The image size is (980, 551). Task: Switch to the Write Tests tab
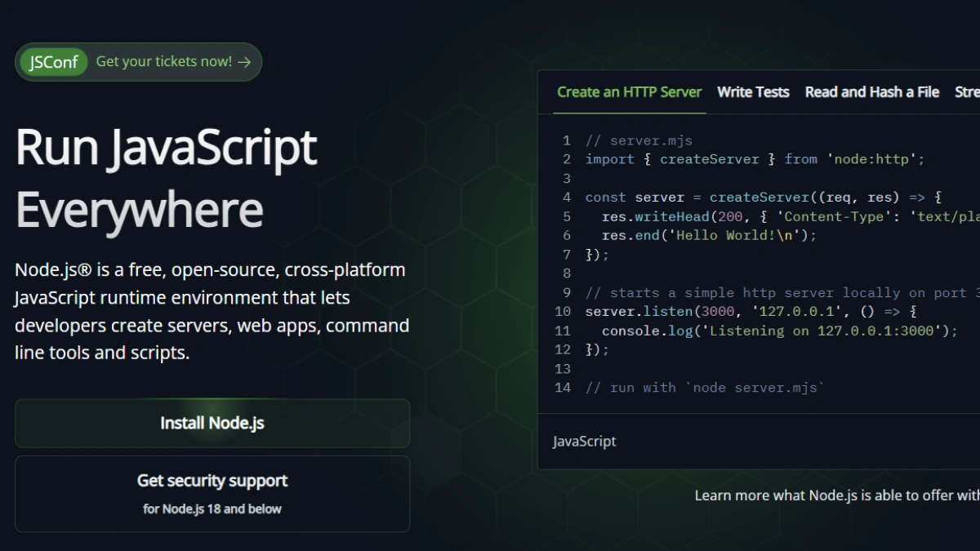coord(753,92)
